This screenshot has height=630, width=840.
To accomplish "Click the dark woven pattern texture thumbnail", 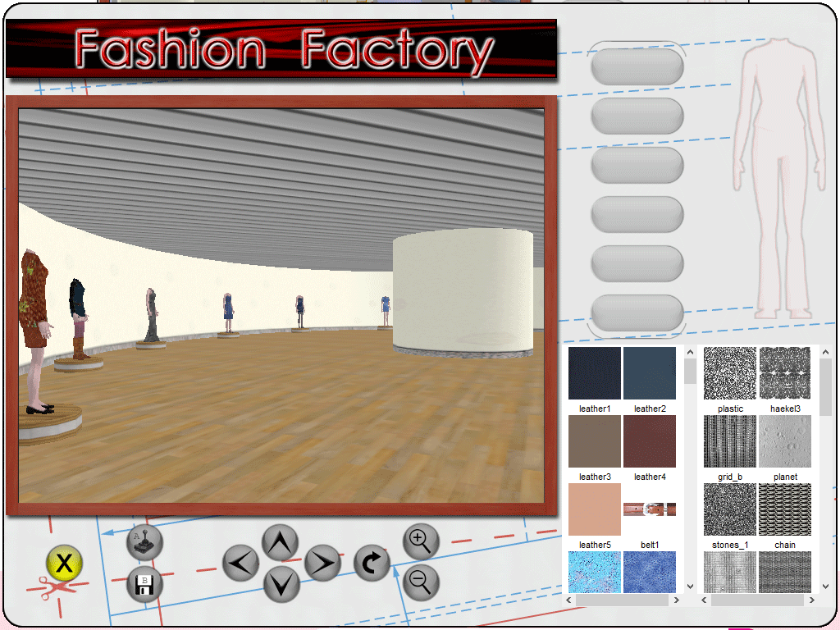I will [x=785, y=572].
